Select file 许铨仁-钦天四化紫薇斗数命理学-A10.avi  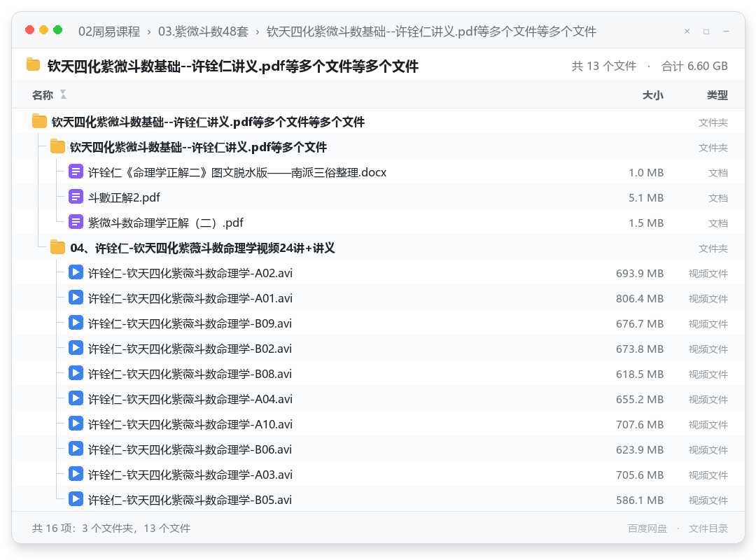[x=379, y=423]
